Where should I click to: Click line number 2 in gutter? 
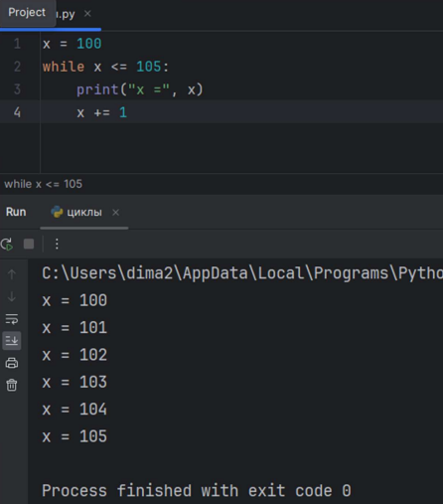[x=17, y=67]
